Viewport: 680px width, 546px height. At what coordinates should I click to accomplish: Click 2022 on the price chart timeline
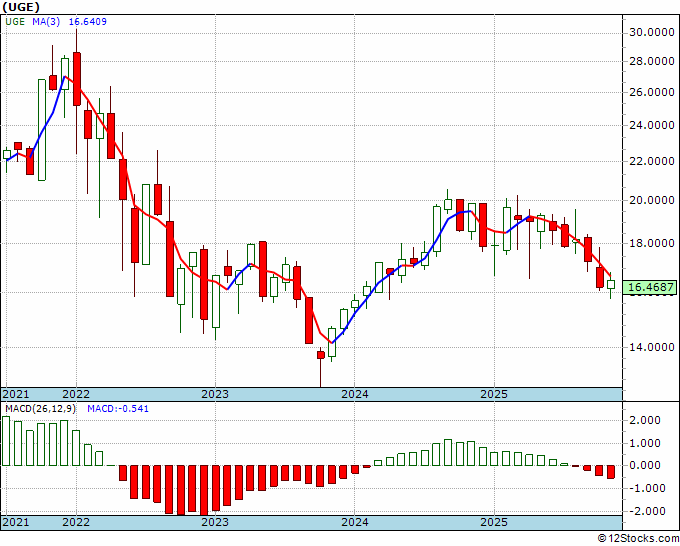coord(76,394)
